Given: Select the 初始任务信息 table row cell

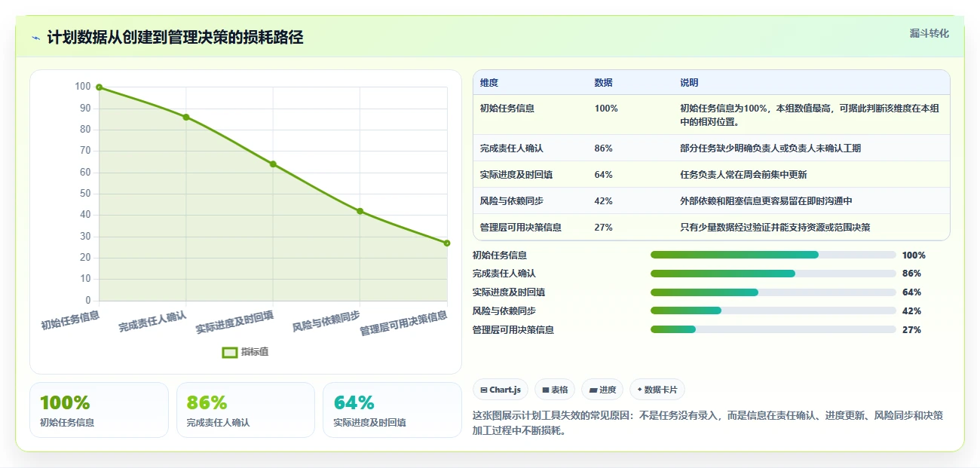Looking at the screenshot, I should [507, 109].
